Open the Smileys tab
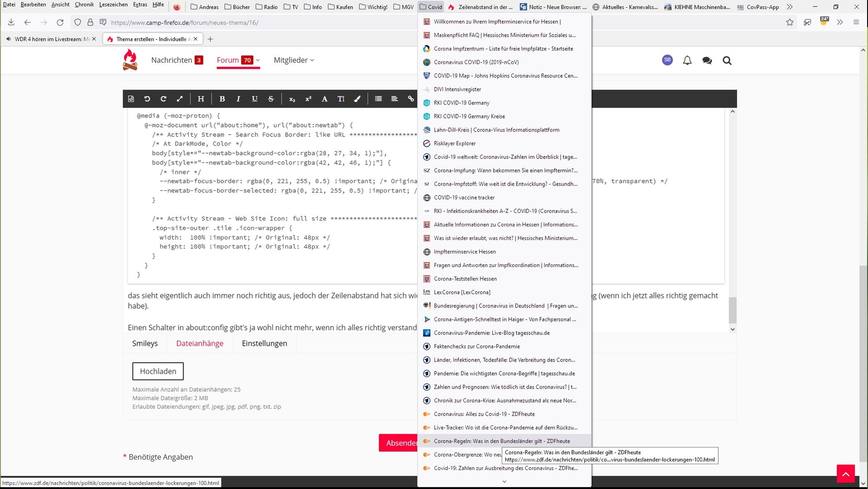Screen dimensions: 868x489 pyautogui.click(x=145, y=343)
